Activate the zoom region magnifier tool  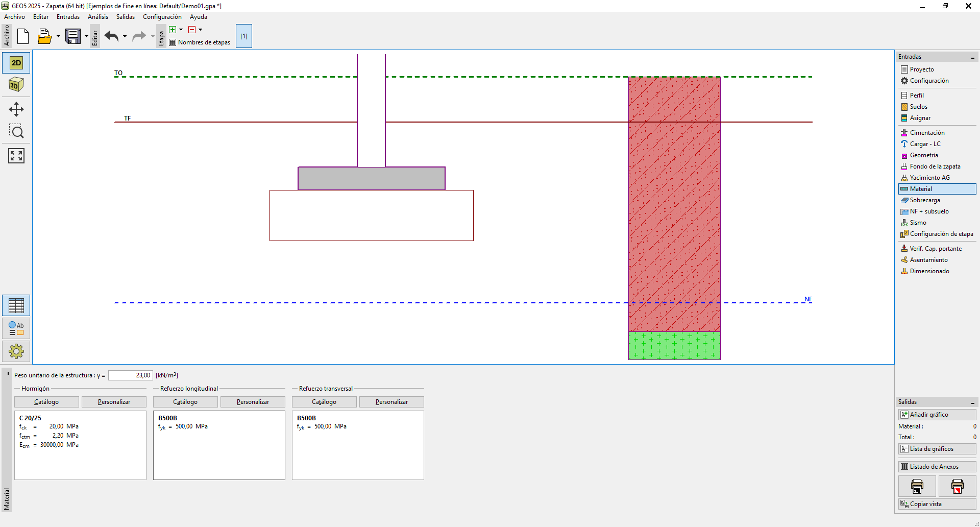coord(16,132)
